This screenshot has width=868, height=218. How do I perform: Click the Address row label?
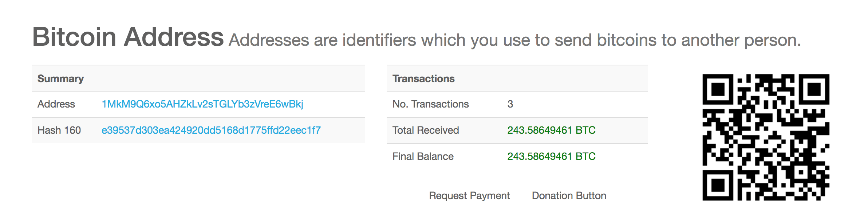coord(56,104)
